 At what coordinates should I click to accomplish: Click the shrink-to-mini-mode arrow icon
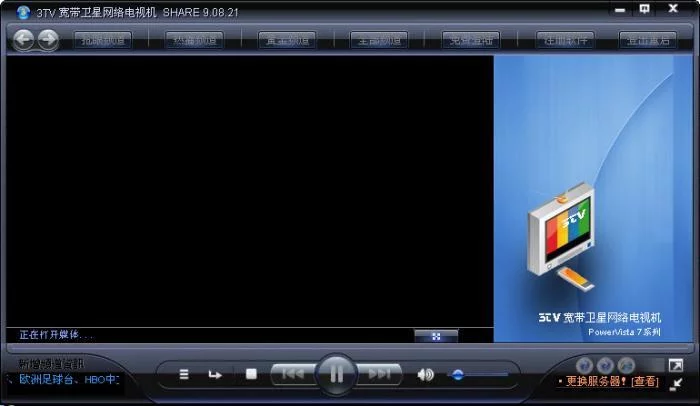(x=676, y=384)
